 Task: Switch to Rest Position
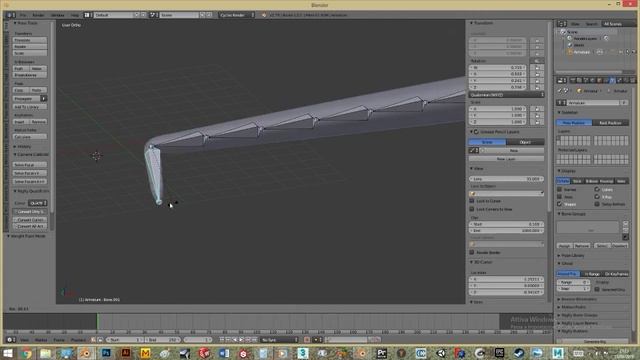[x=610, y=122]
